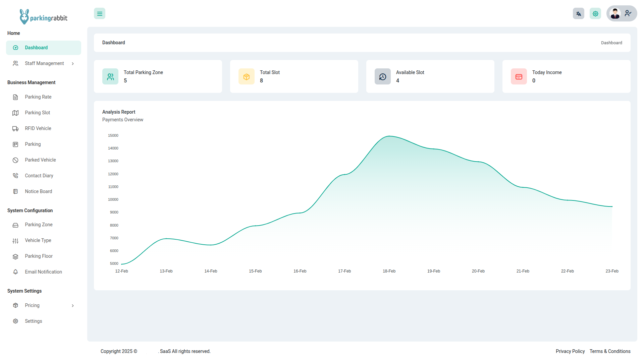Viewport: 644px width, 362px height.
Task: Toggle the sidebar hamburger menu button
Action: point(100,14)
